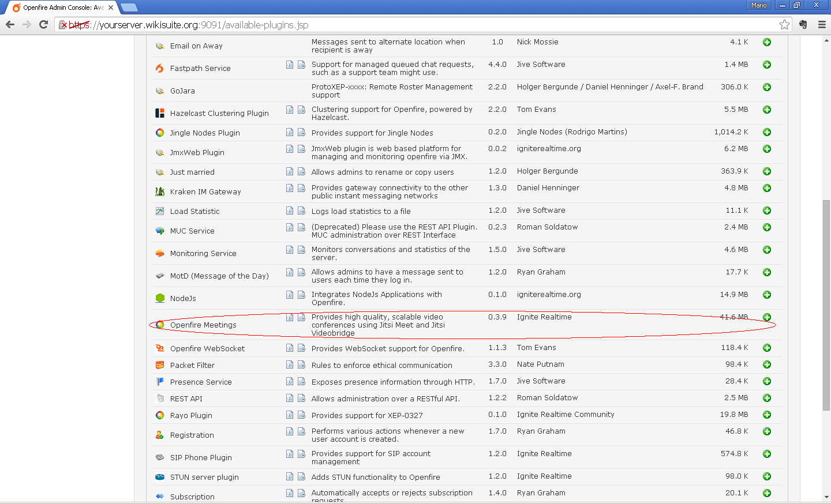Add the STUN server plugin
831x504 pixels.
click(767, 476)
